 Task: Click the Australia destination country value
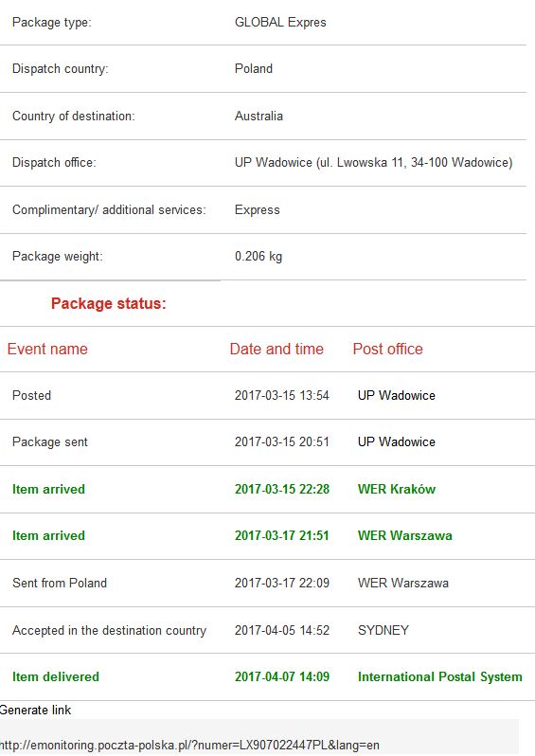tap(259, 116)
